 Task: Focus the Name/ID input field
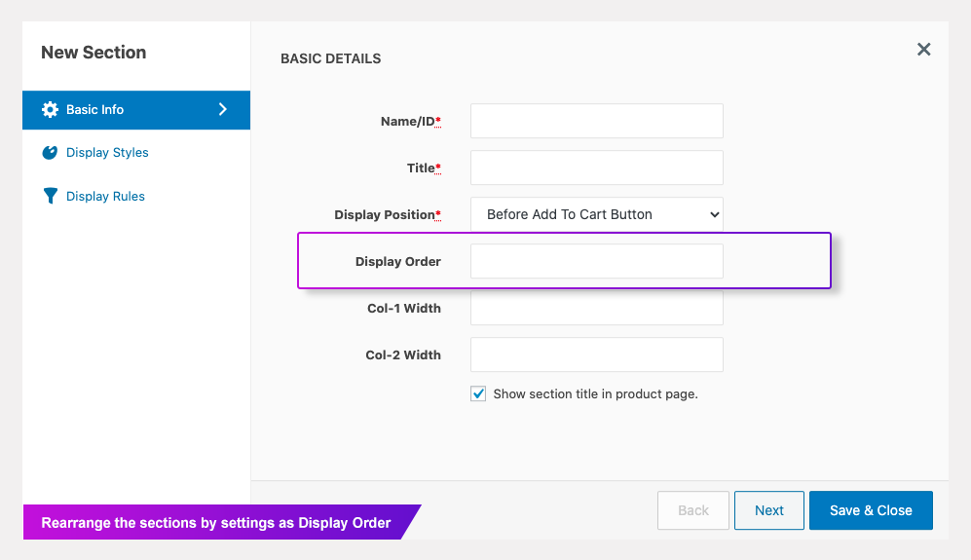pyautogui.click(x=596, y=121)
